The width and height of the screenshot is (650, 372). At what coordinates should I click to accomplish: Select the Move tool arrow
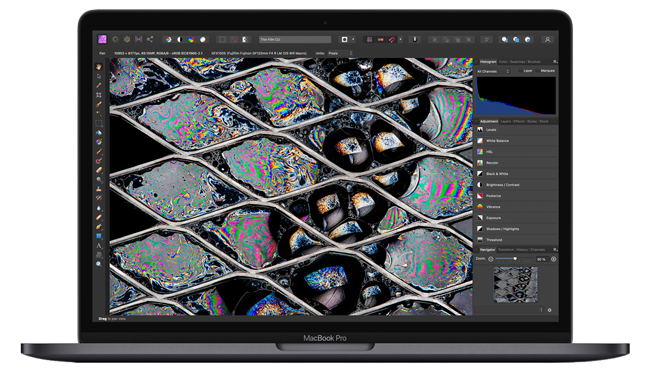(x=99, y=76)
